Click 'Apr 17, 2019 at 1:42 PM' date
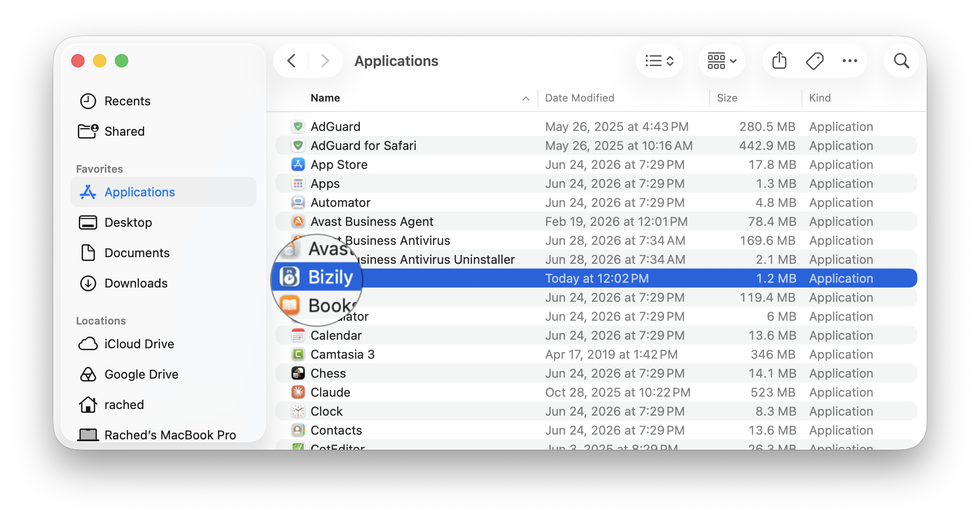Image resolution: width=980 pixels, height=520 pixels. click(x=611, y=354)
